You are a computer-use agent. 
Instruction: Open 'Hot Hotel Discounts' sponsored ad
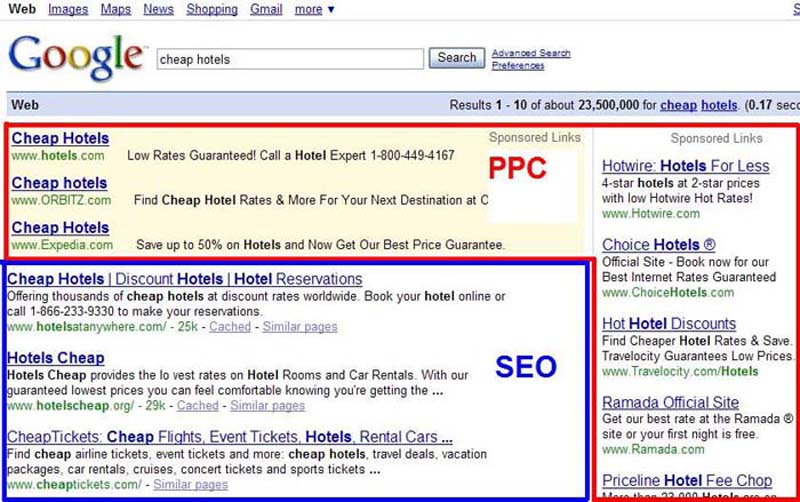click(x=669, y=324)
